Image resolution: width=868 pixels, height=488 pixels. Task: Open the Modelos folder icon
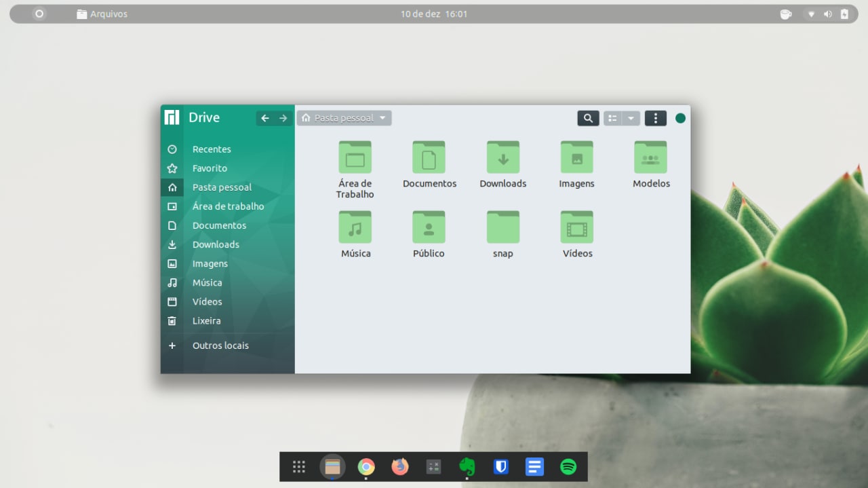click(x=650, y=157)
